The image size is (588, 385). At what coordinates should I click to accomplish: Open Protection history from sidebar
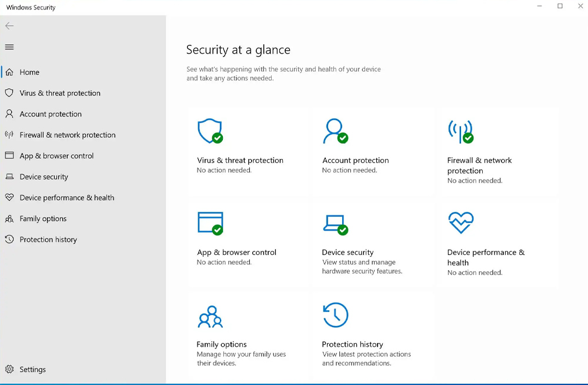pyautogui.click(x=48, y=240)
